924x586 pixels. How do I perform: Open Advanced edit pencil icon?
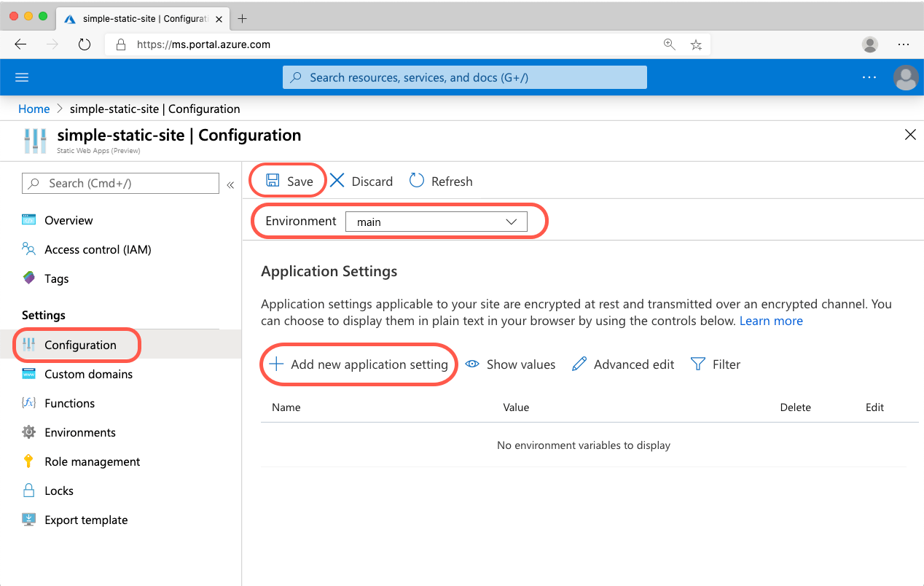click(579, 364)
